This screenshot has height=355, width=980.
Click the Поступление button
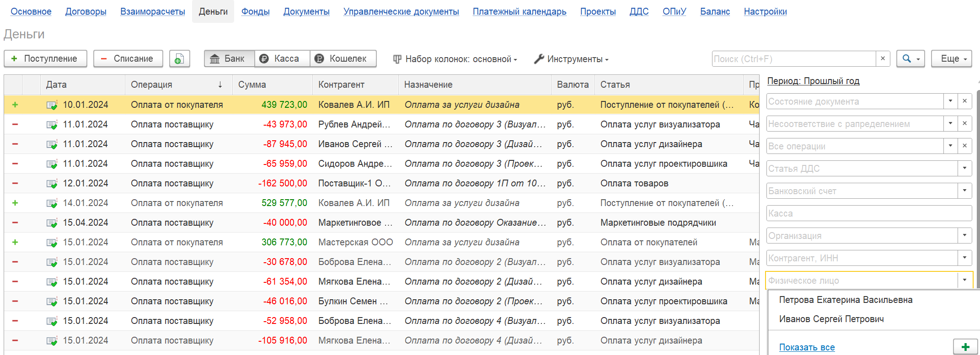(x=45, y=59)
